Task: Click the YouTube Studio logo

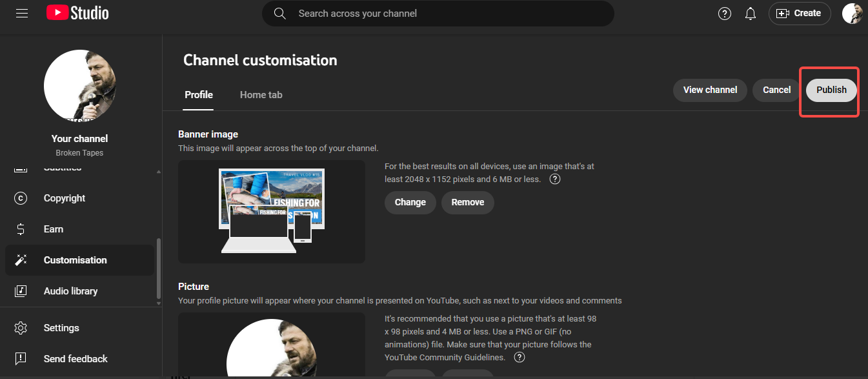Action: (x=77, y=12)
